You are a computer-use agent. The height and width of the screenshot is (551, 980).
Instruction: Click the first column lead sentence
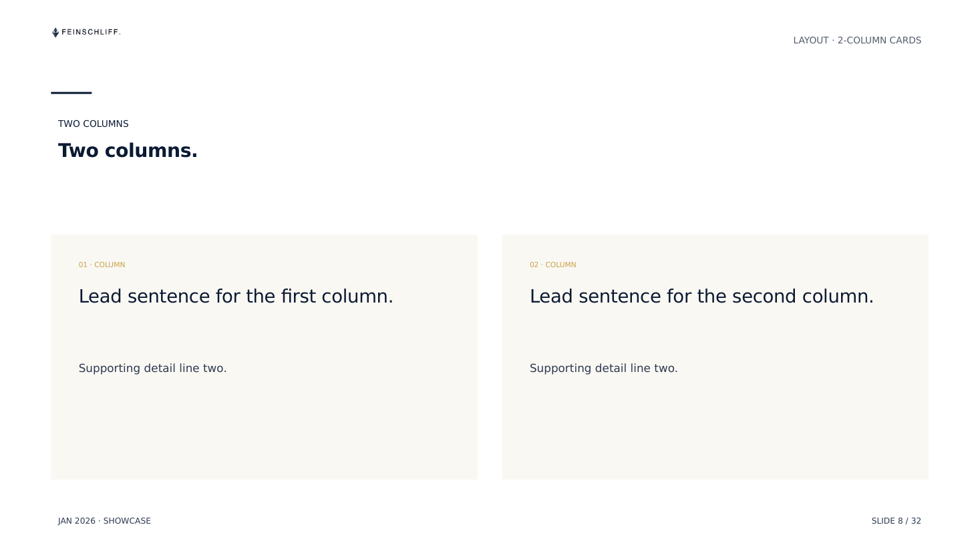coord(236,297)
